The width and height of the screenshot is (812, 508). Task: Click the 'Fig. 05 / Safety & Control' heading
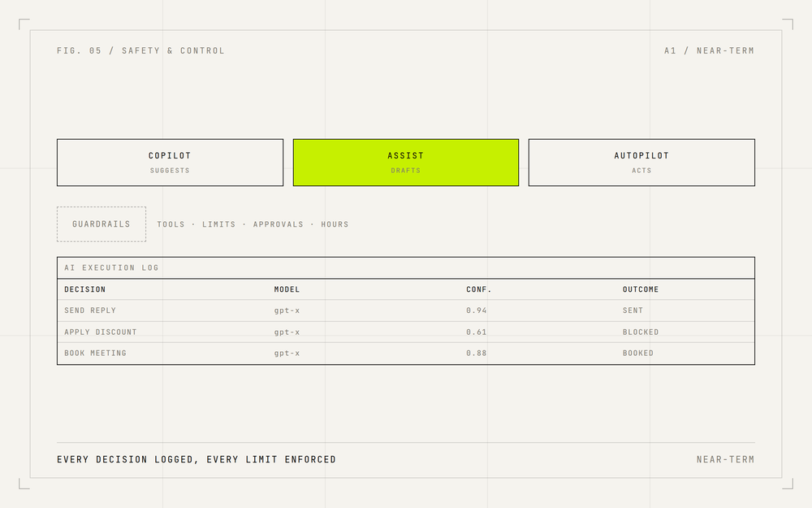click(x=140, y=50)
